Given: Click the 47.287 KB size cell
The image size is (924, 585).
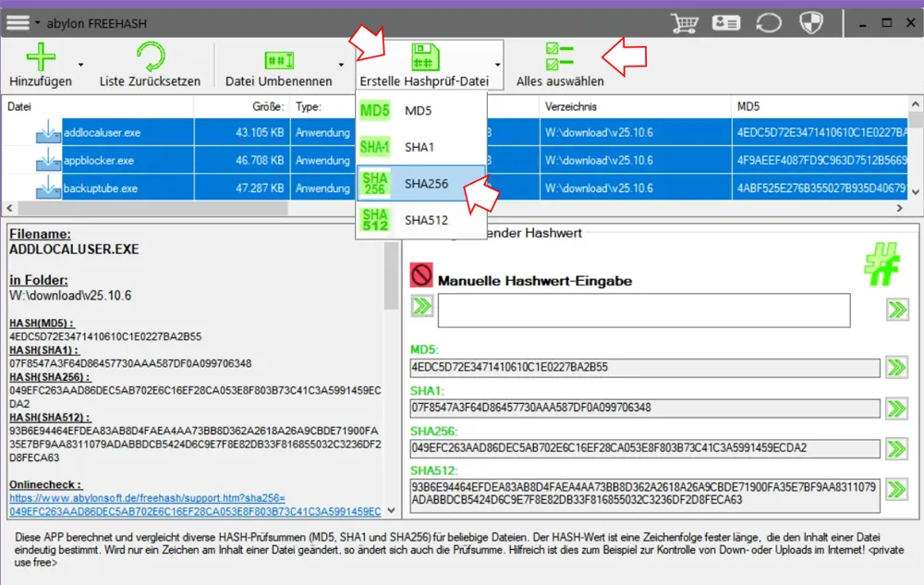Looking at the screenshot, I should pyautogui.click(x=241, y=188).
